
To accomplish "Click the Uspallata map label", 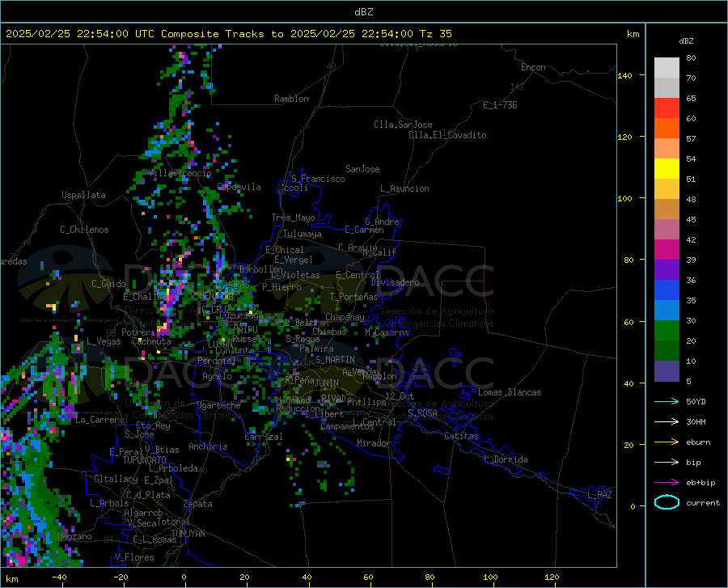I will (x=83, y=195).
